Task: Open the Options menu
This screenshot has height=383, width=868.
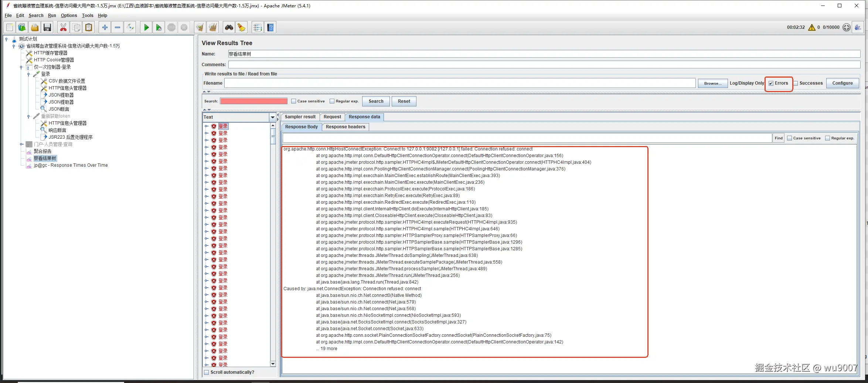Action: coord(69,16)
